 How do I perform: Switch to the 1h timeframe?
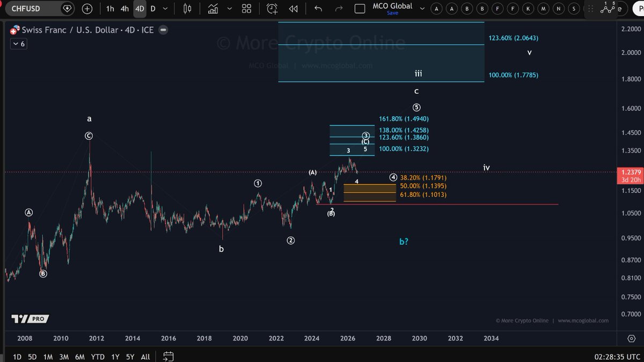(x=110, y=9)
